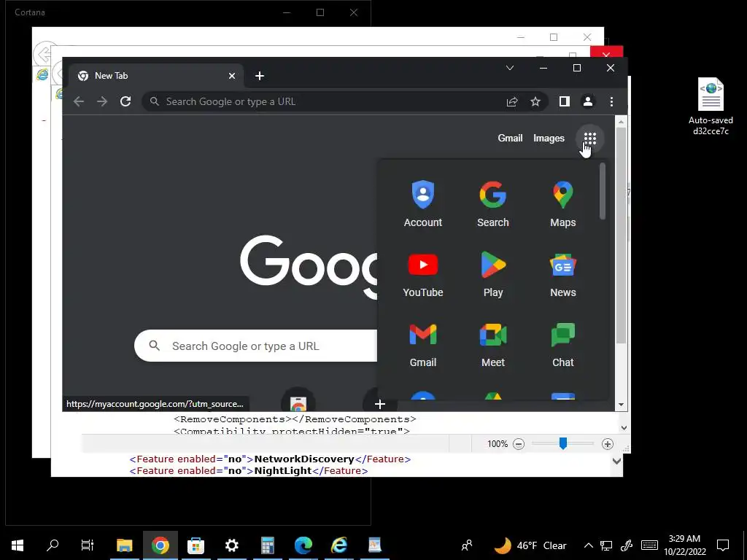Launch Google Maps from the apps panel
Screen dimensions: 747x560
tap(563, 204)
